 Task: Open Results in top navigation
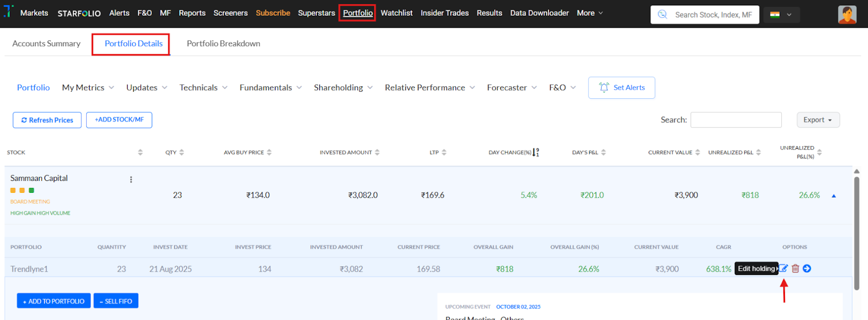pyautogui.click(x=489, y=13)
